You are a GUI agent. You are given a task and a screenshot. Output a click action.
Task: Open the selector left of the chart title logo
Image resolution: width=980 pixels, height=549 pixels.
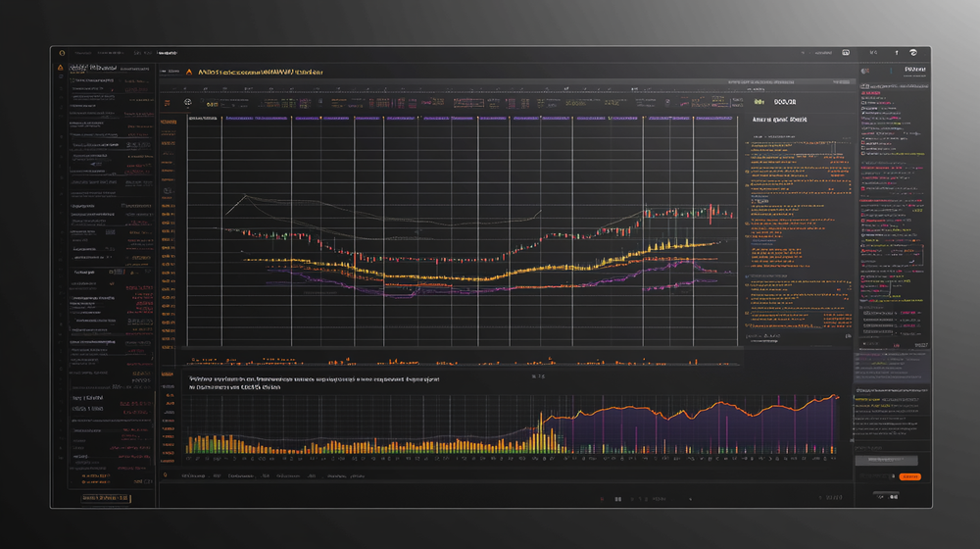click(171, 73)
